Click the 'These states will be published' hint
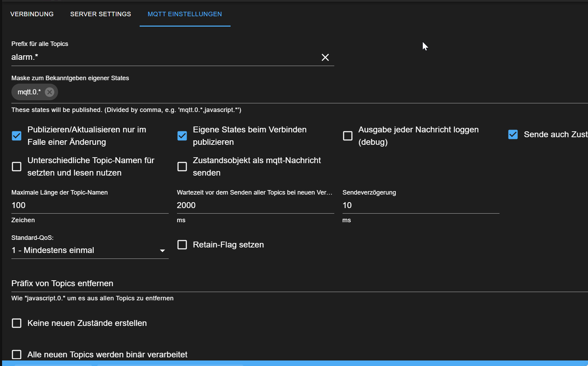This screenshot has height=366, width=588. (x=126, y=110)
